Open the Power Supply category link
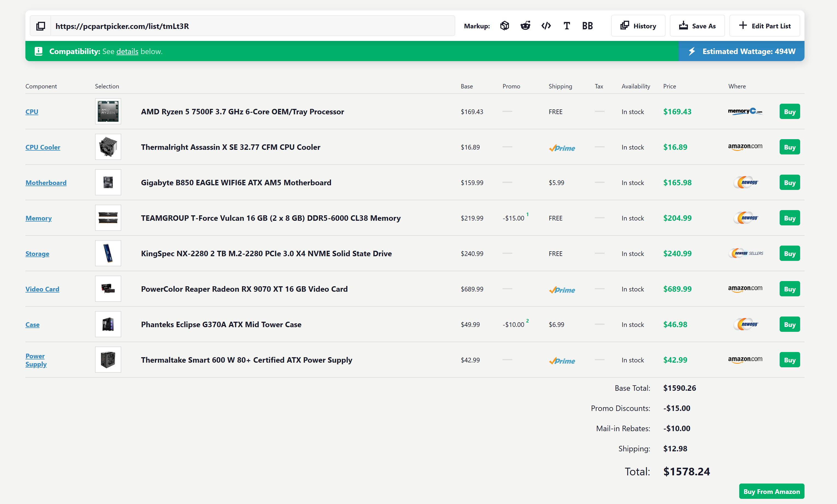 click(36, 360)
